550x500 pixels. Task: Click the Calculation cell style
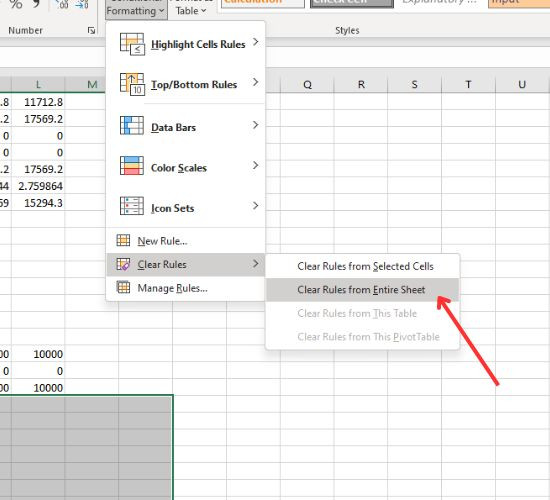263,4
